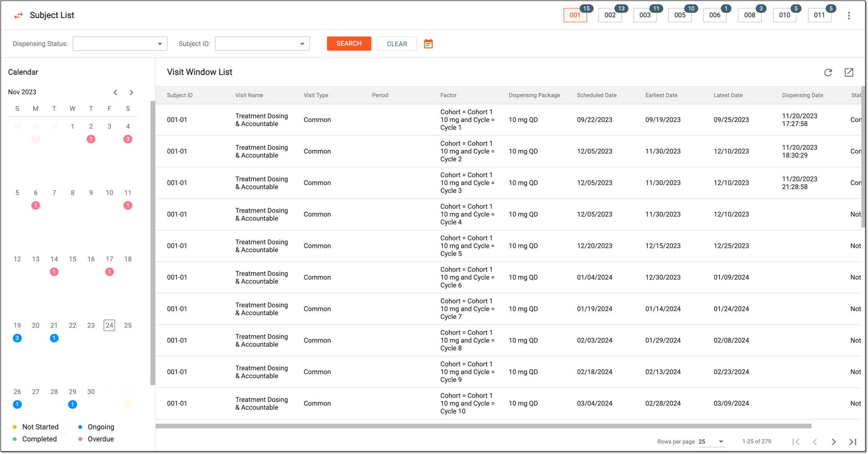Click the Visit Name column header
Image resolution: width=868 pixels, height=454 pixels.
249,95
